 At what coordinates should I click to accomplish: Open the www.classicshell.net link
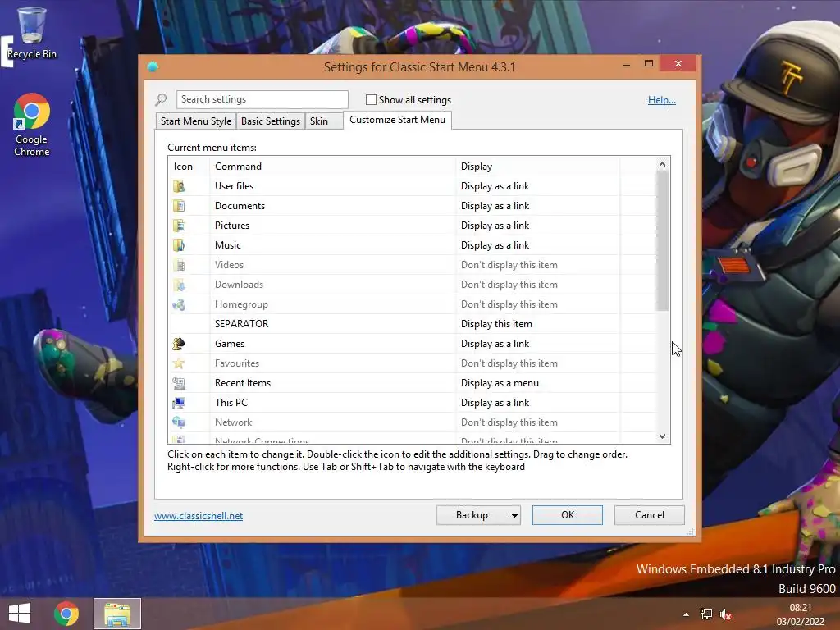pos(199,516)
